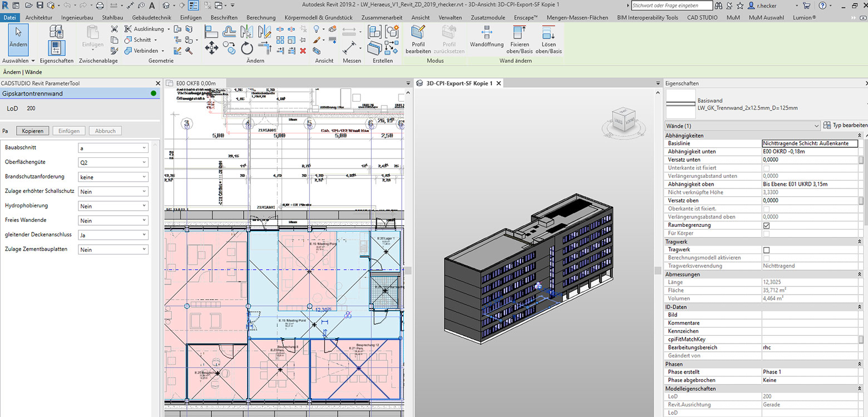Uncheck the Raumbegrenzung checkbox
Viewport: 868px width, 417px height.
pyautogui.click(x=766, y=225)
